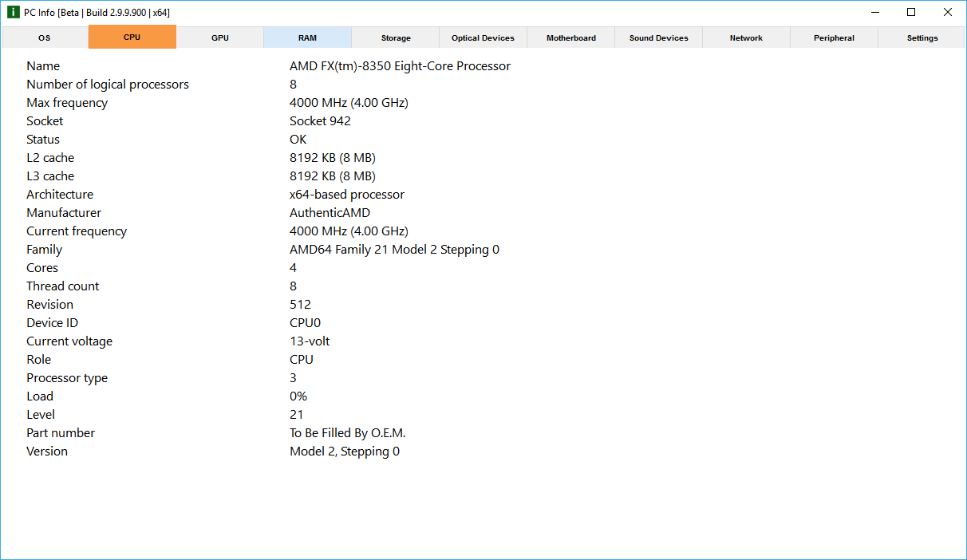Go to the Optical Devices tab
The image size is (967, 560).
483,37
